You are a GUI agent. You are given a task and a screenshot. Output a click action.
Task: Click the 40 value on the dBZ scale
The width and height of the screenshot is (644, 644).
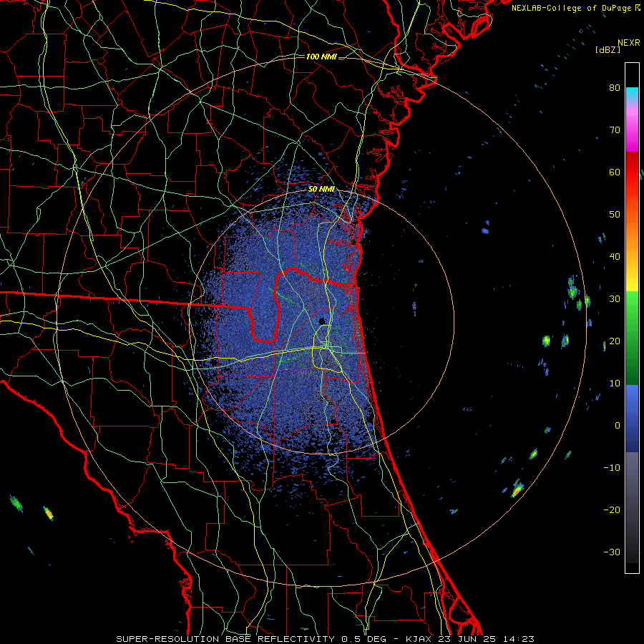[615, 257]
